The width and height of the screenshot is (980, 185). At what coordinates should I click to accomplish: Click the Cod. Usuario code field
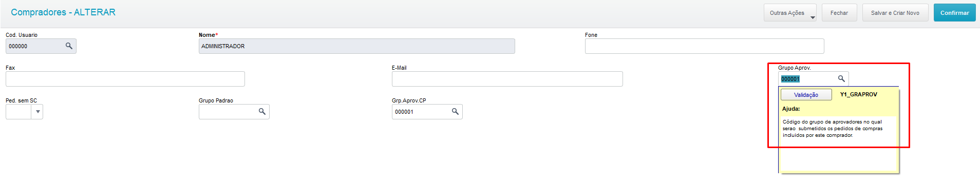click(x=35, y=46)
